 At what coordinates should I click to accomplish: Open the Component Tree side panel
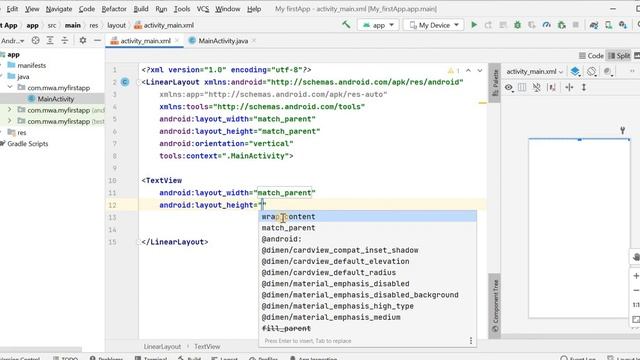[495, 305]
